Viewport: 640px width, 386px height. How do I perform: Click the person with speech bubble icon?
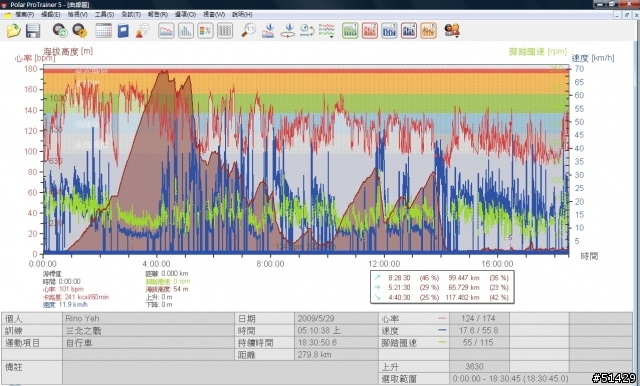[142, 31]
